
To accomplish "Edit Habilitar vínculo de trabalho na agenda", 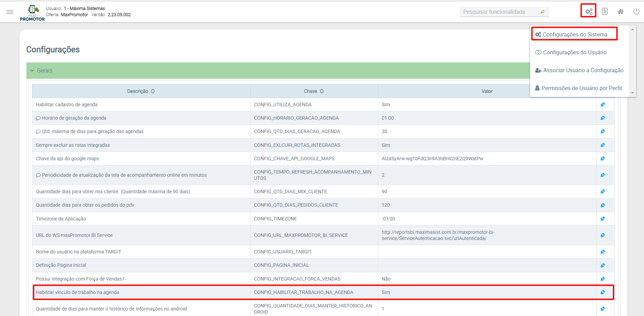I will pos(602,293).
